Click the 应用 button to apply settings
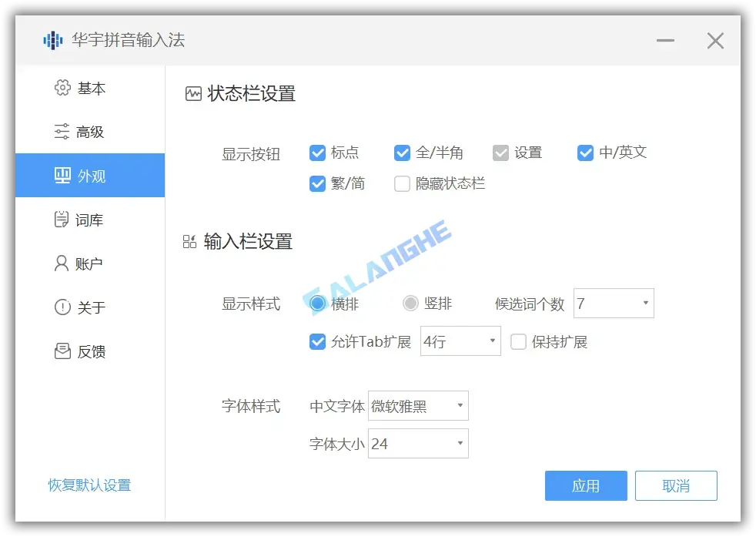756x537 pixels. click(x=585, y=485)
